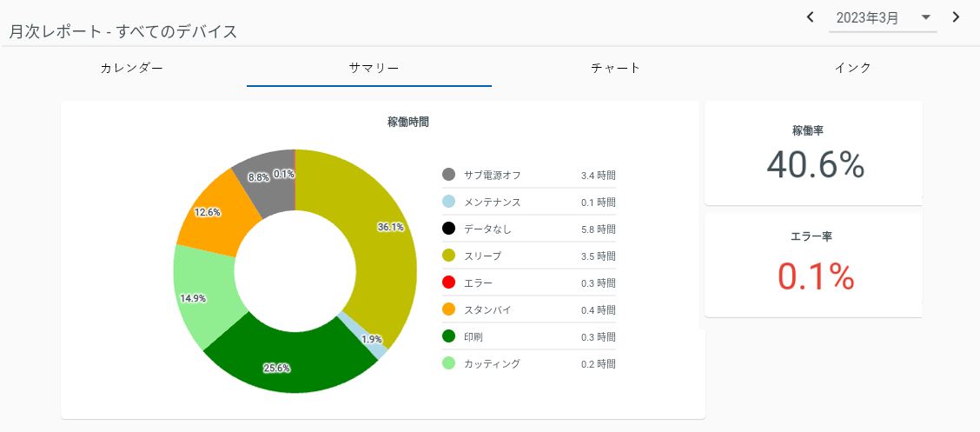This screenshot has height=432, width=980.
Task: Go to the next month with right chevron
Action: coord(956,17)
